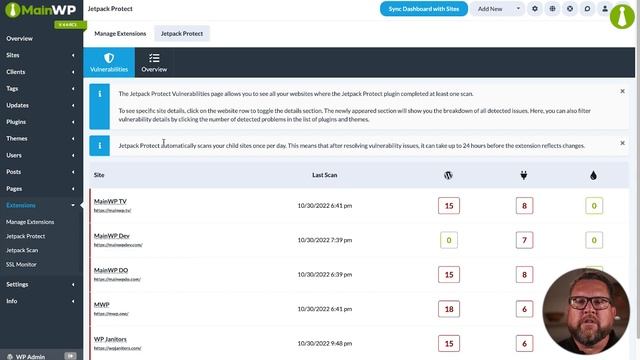Viewport: 640px width, 360px height.
Task: Click the MainWP logo in sidebar
Action: [x=41, y=10]
